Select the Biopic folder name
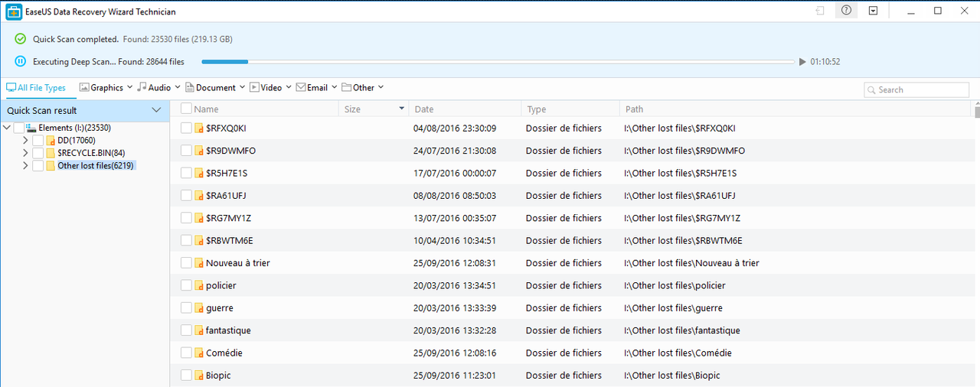 [218, 376]
